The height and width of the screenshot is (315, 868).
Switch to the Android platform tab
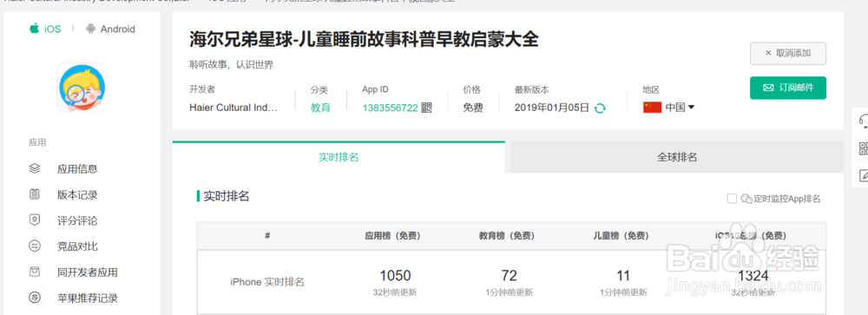pyautogui.click(x=110, y=29)
